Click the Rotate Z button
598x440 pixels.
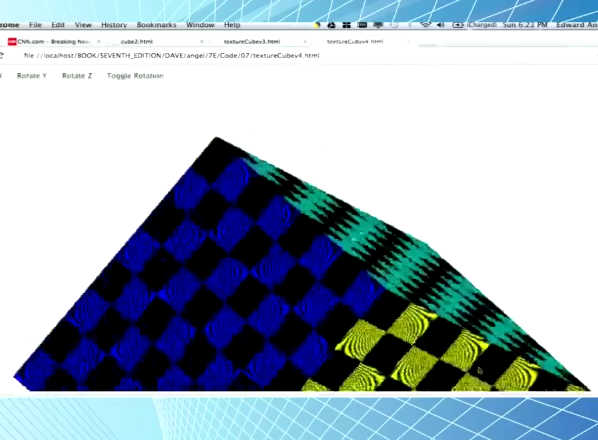coord(77,75)
